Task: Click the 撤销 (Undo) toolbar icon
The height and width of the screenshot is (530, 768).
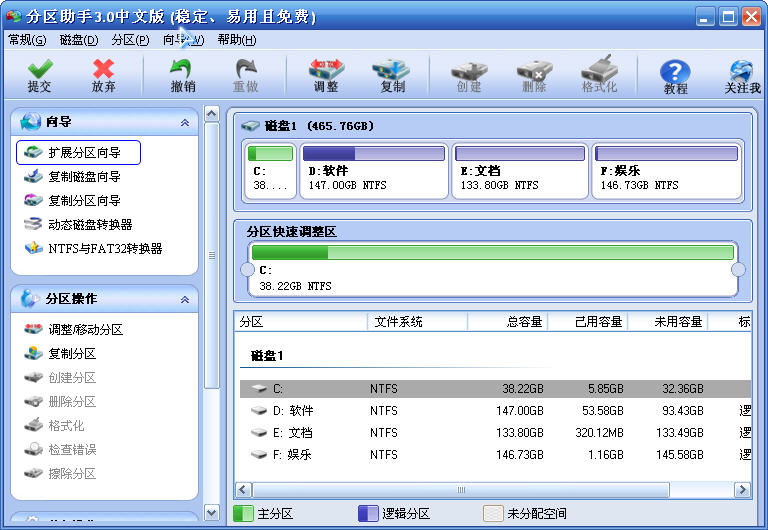Action: [182, 70]
